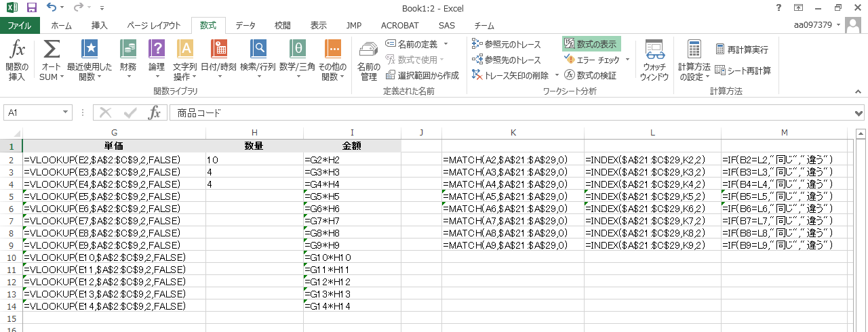Switch to the データ ribbon tab
The image size is (868, 332).
[x=245, y=26]
